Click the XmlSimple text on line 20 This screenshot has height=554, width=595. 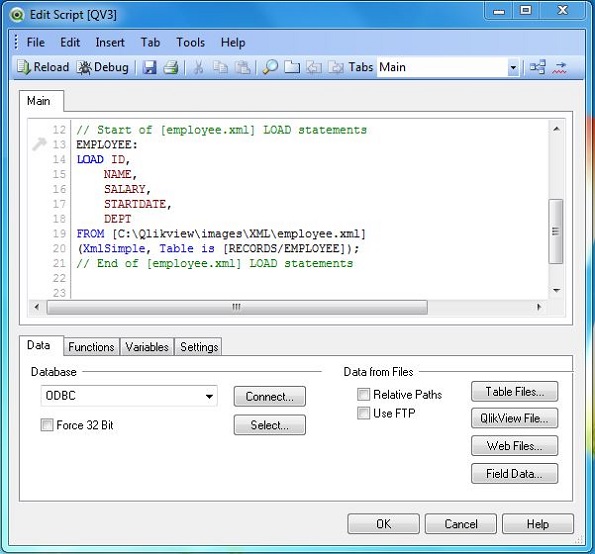[x=114, y=248]
